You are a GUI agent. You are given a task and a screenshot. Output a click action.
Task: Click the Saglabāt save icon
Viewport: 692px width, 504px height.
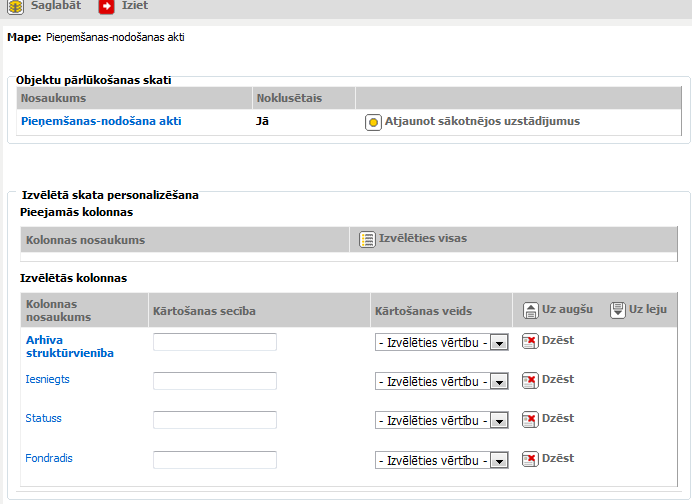[16, 8]
